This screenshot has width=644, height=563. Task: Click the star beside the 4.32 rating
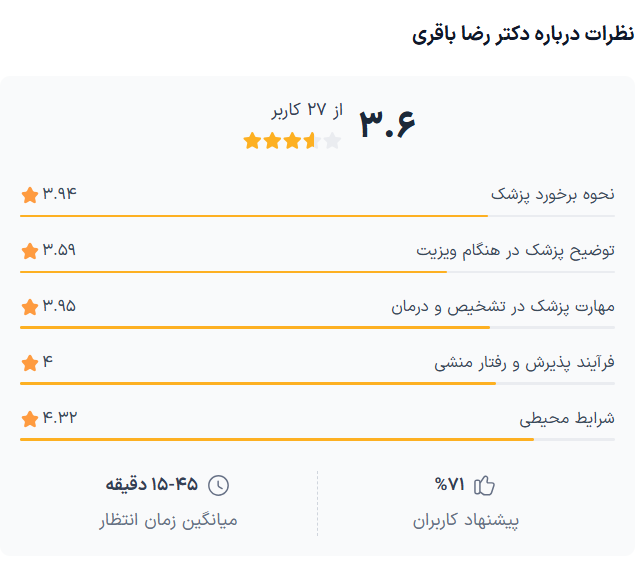(29, 418)
